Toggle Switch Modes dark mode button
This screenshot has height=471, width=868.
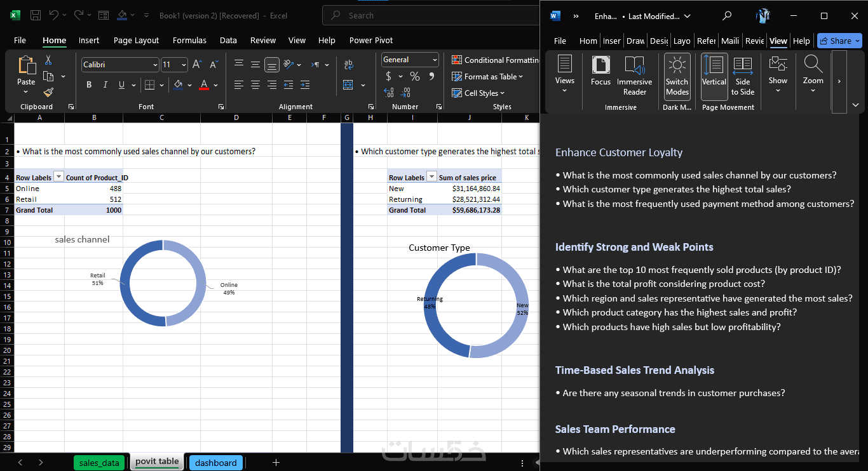[677, 76]
